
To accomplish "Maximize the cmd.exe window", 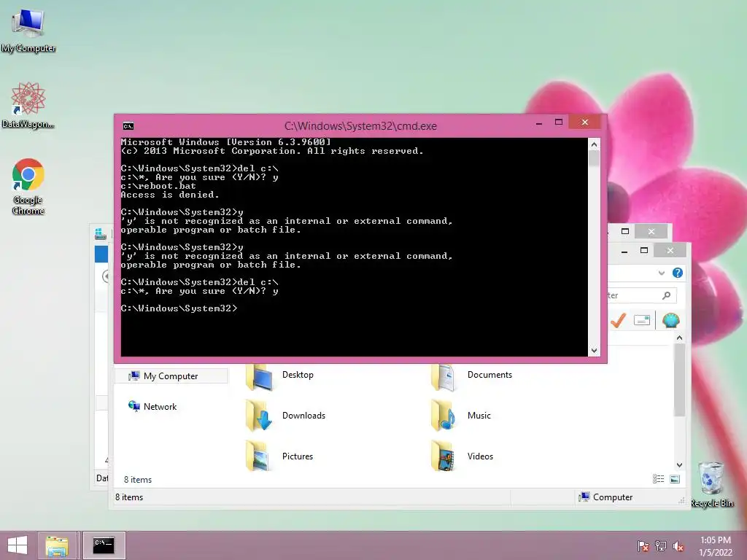I will coord(559,122).
